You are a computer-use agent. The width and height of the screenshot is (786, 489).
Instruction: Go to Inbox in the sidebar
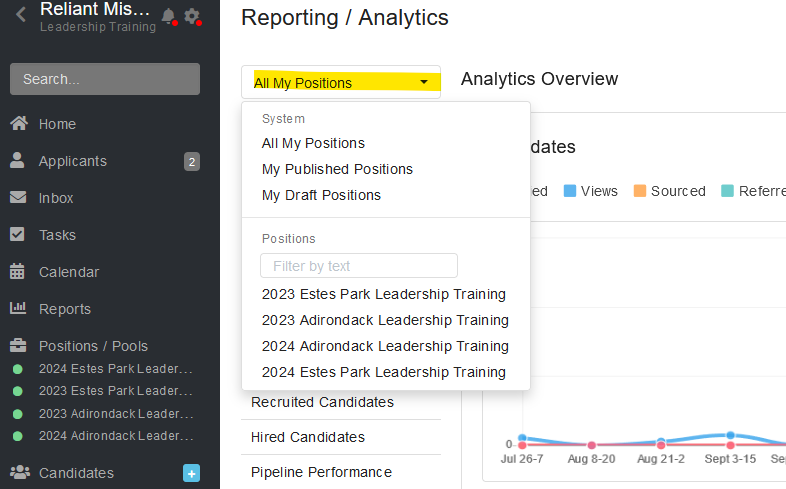(56, 198)
